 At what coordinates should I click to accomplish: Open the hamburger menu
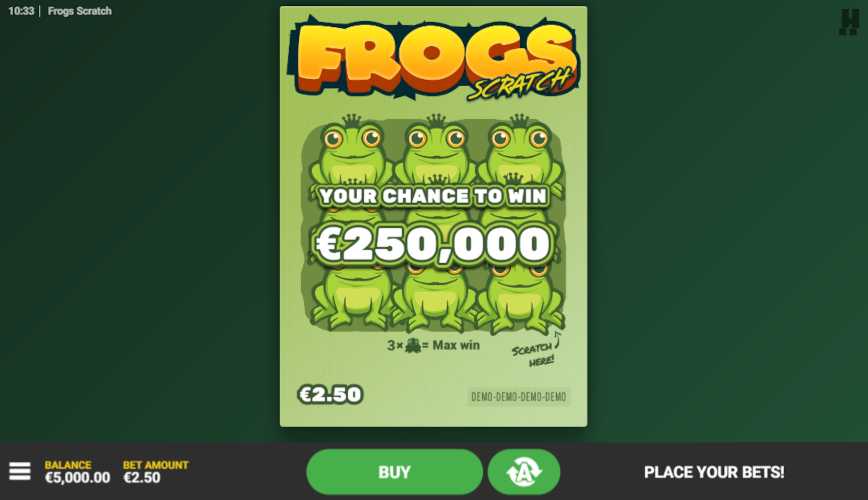point(20,471)
